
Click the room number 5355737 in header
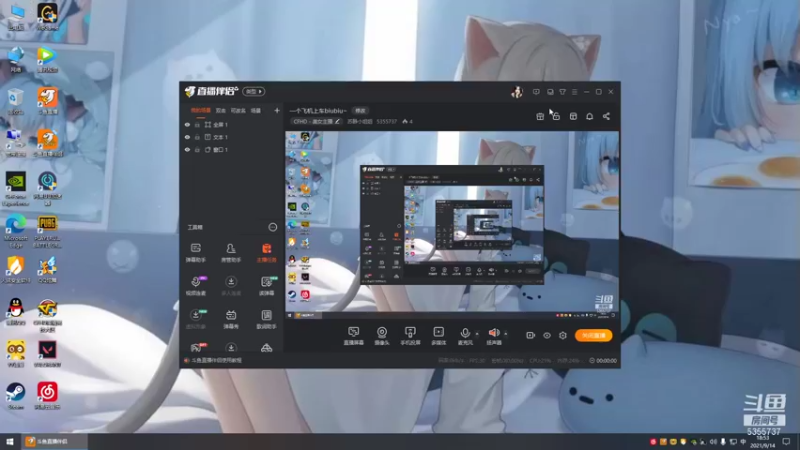386,121
